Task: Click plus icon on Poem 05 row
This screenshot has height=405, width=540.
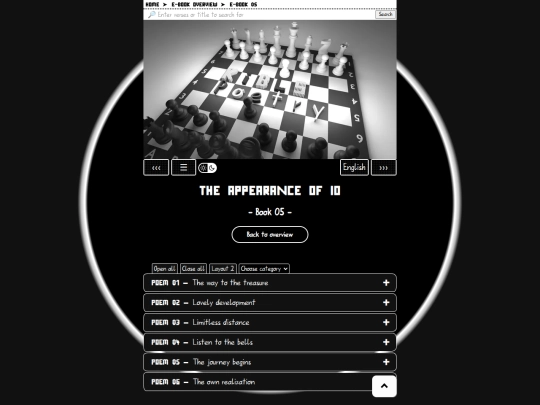Action: tap(386, 362)
